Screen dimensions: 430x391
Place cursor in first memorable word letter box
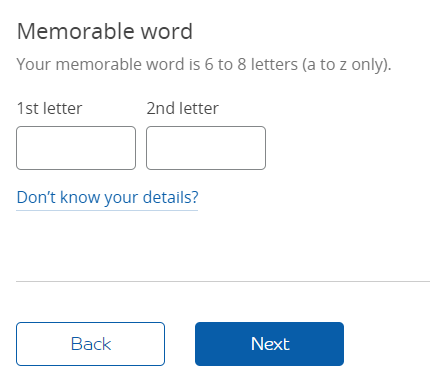tap(76, 148)
